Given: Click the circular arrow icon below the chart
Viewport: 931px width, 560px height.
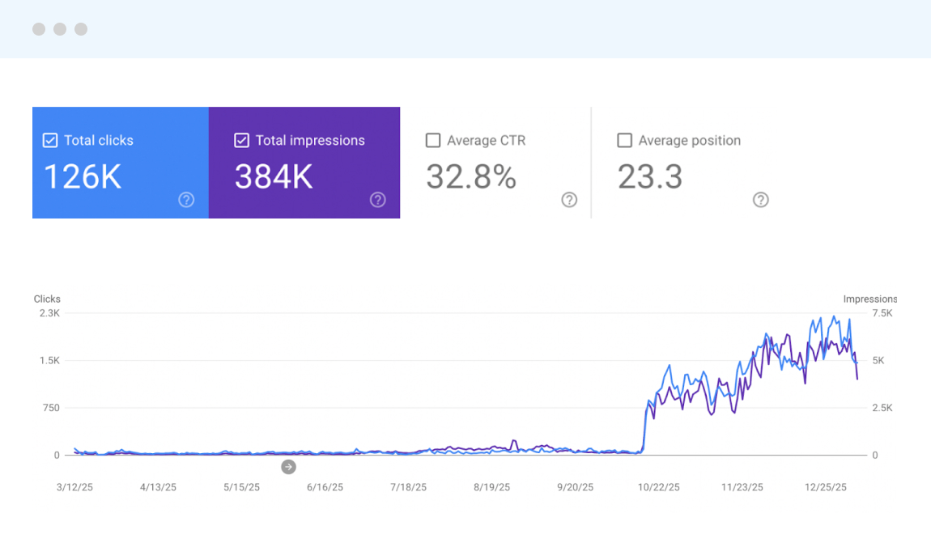Looking at the screenshot, I should point(288,467).
